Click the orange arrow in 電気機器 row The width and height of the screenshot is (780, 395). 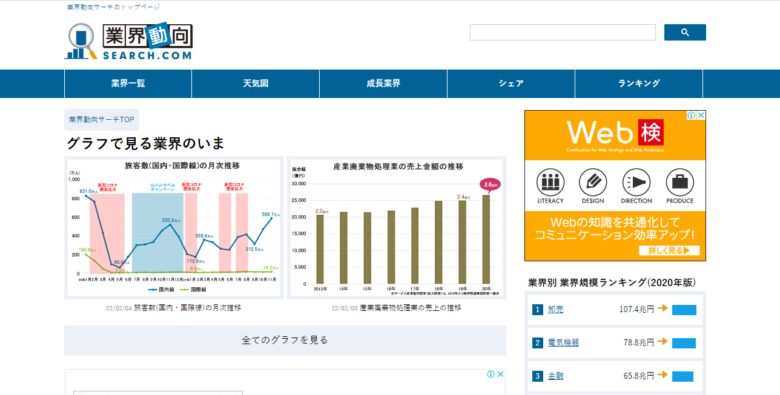(x=662, y=342)
